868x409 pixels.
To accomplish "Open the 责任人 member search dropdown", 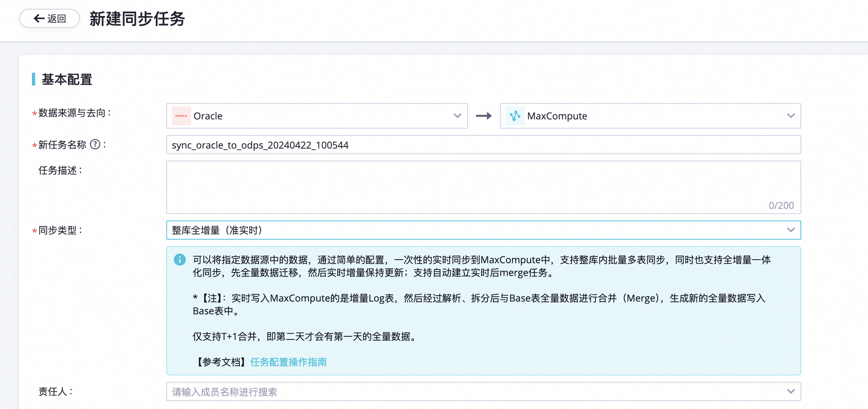I will pyautogui.click(x=484, y=391).
